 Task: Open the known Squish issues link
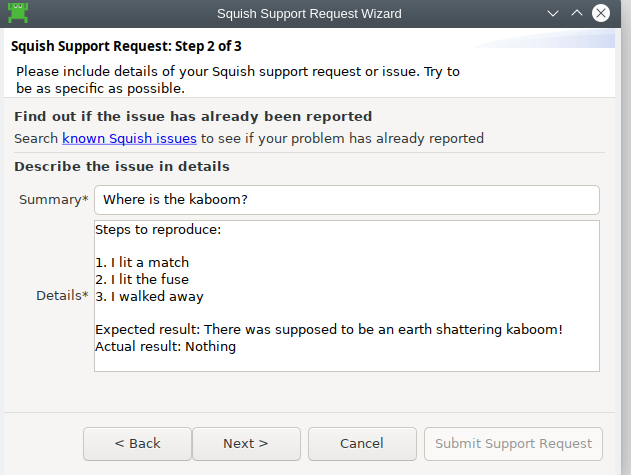coord(129,138)
